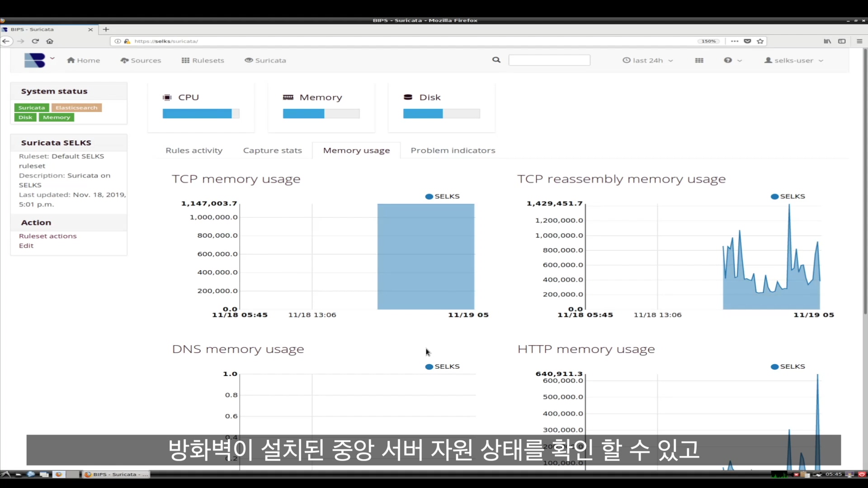The image size is (868, 488).
Task: Open the Ruleset actions link
Action: click(x=48, y=236)
